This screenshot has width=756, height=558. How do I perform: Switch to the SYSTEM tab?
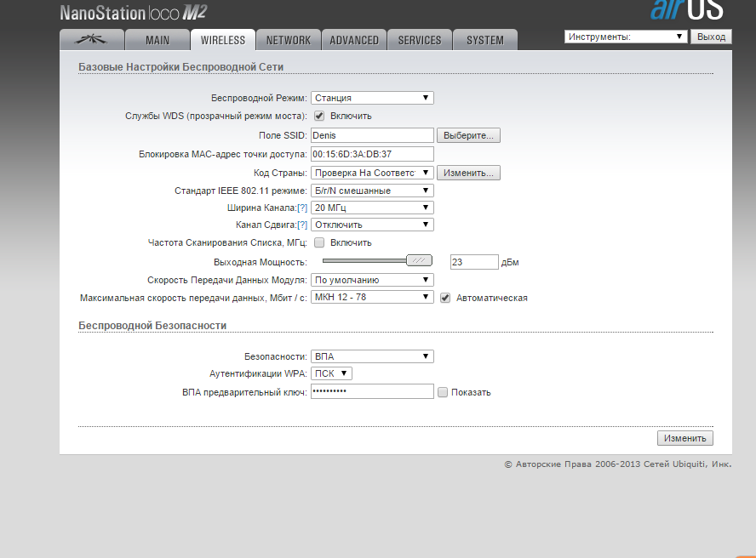pos(485,40)
